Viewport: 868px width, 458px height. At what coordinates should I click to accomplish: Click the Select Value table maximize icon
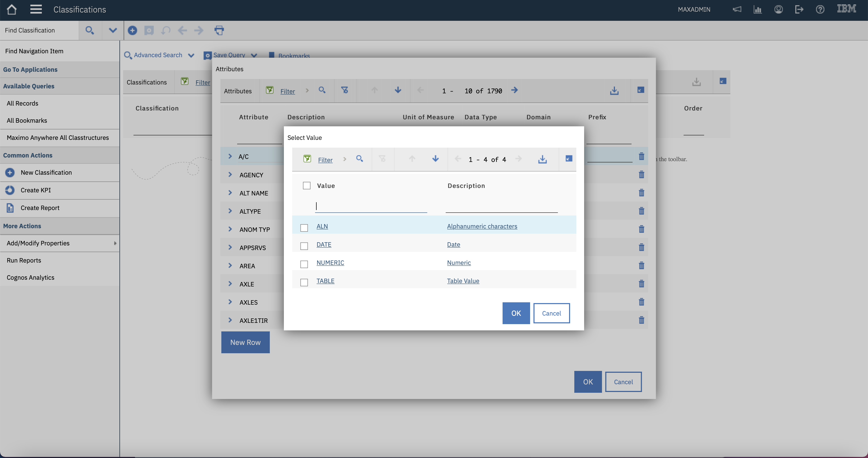569,159
